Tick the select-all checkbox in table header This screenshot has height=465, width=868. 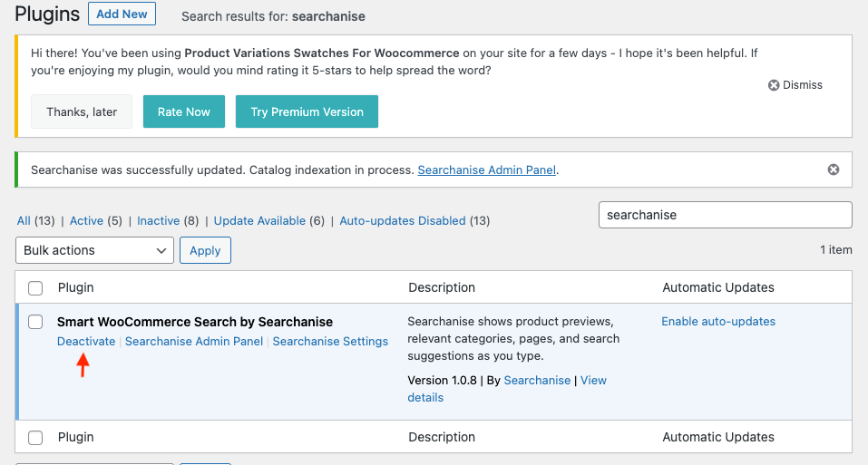[x=35, y=288]
